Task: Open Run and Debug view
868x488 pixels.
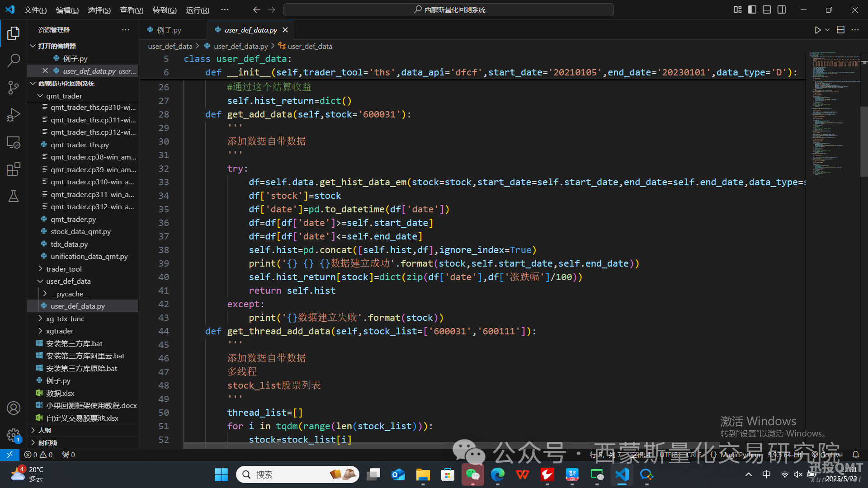Action: coord(14,115)
